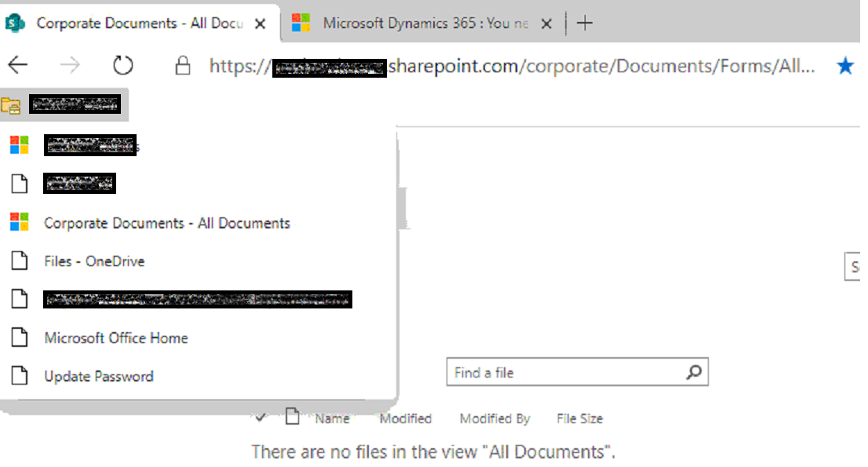
Task: Open Corporate Documents - All Documents bookmark
Action: click(x=166, y=223)
